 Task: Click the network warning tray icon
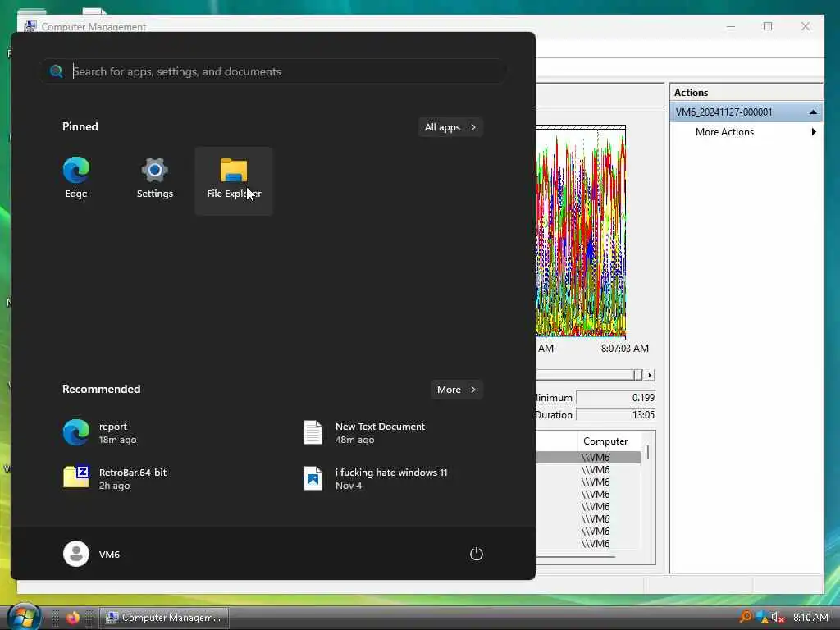coord(762,618)
